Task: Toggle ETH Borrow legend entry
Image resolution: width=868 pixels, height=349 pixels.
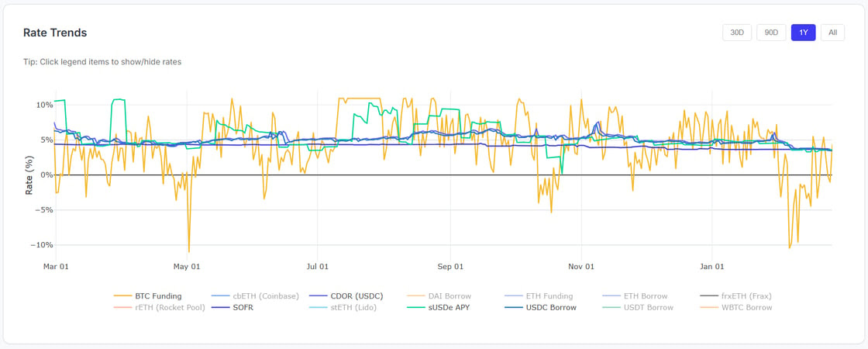Action: tap(645, 295)
